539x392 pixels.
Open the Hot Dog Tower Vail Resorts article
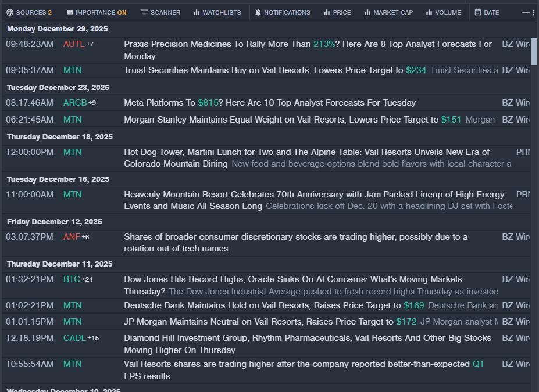point(306,152)
